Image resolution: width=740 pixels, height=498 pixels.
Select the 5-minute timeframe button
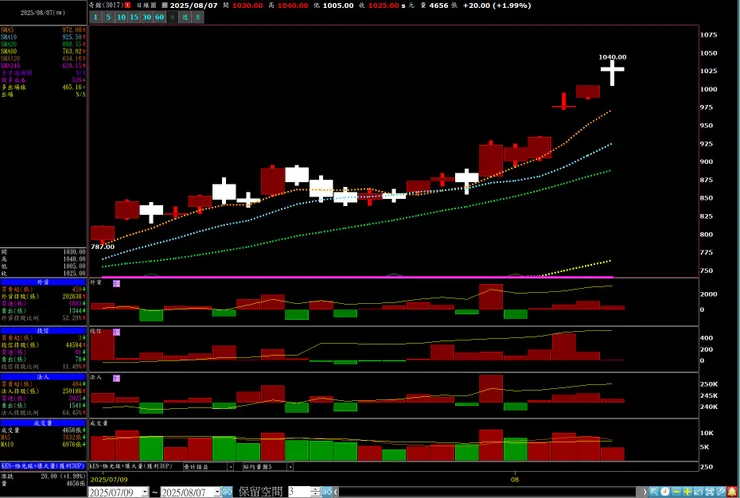point(108,17)
